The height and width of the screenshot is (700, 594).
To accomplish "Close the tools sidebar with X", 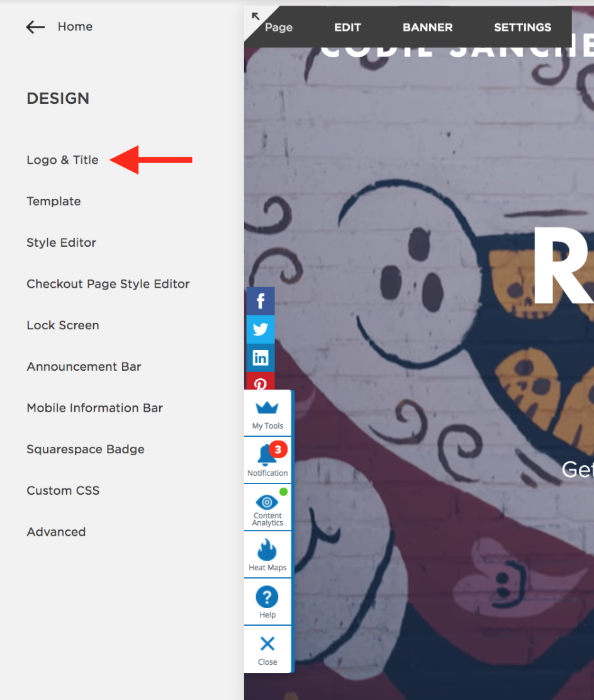I will [267, 644].
